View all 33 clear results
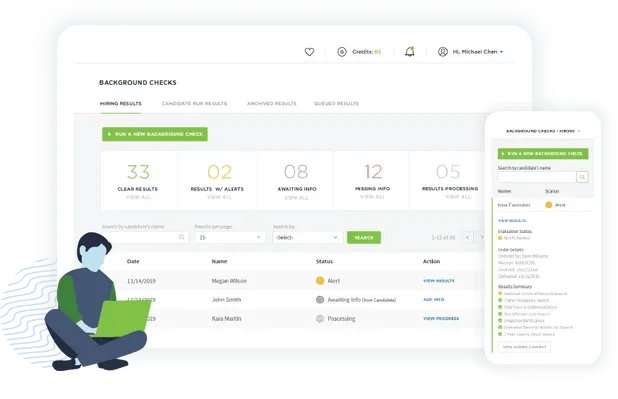 tap(138, 197)
